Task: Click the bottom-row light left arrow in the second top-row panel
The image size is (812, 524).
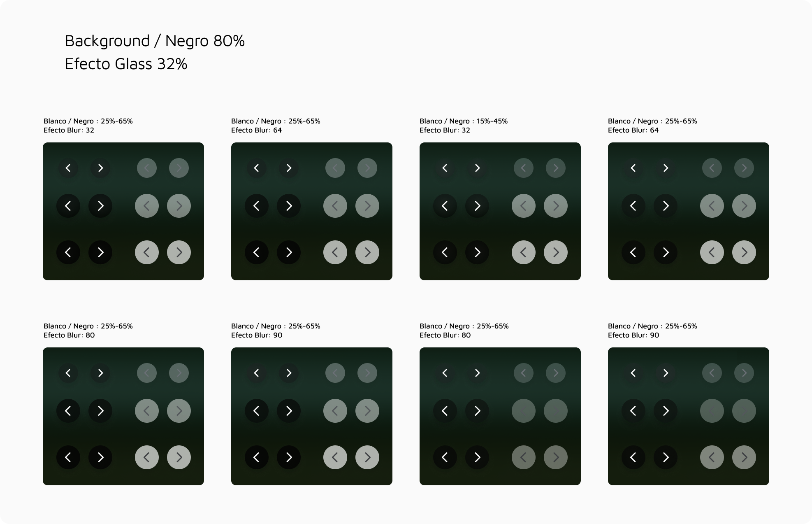Action: point(335,252)
